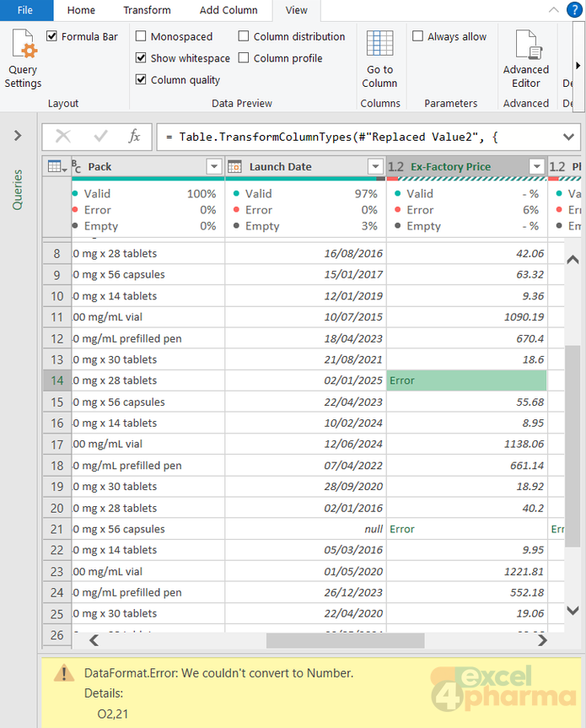Cancel formula edit with X icon
This screenshot has height=728, width=586.
[x=63, y=137]
